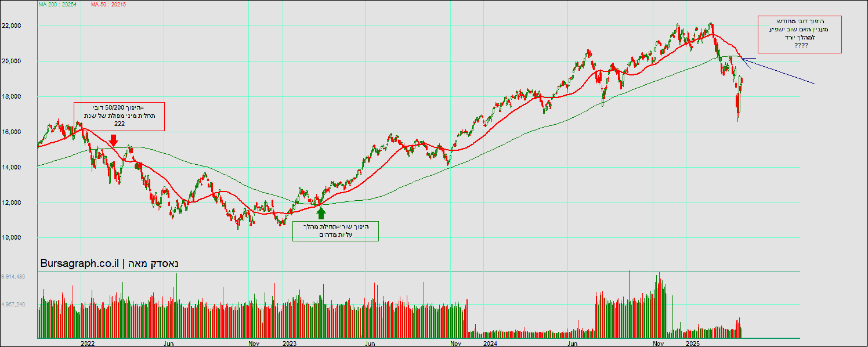868x347 pixels.
Task: Open the green bullish crossover annotation box
Action: (335, 231)
